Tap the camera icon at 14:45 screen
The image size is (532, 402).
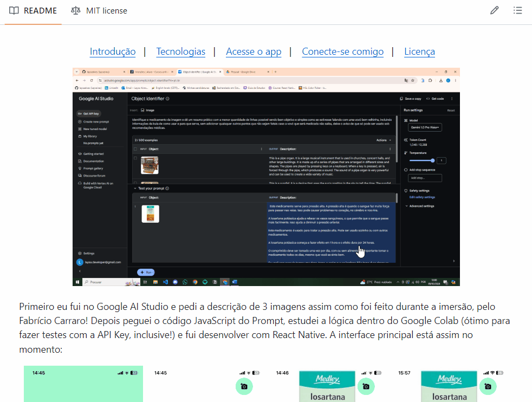(244, 386)
